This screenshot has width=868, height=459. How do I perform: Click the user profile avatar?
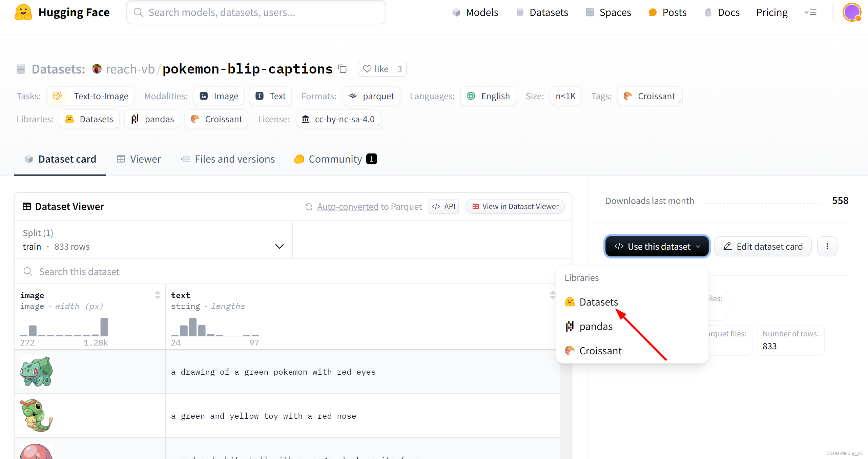[x=852, y=12]
